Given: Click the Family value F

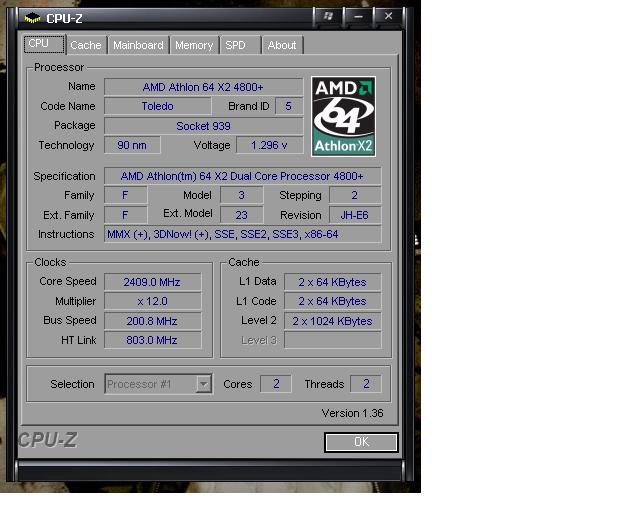Looking at the screenshot, I should tap(125, 195).
